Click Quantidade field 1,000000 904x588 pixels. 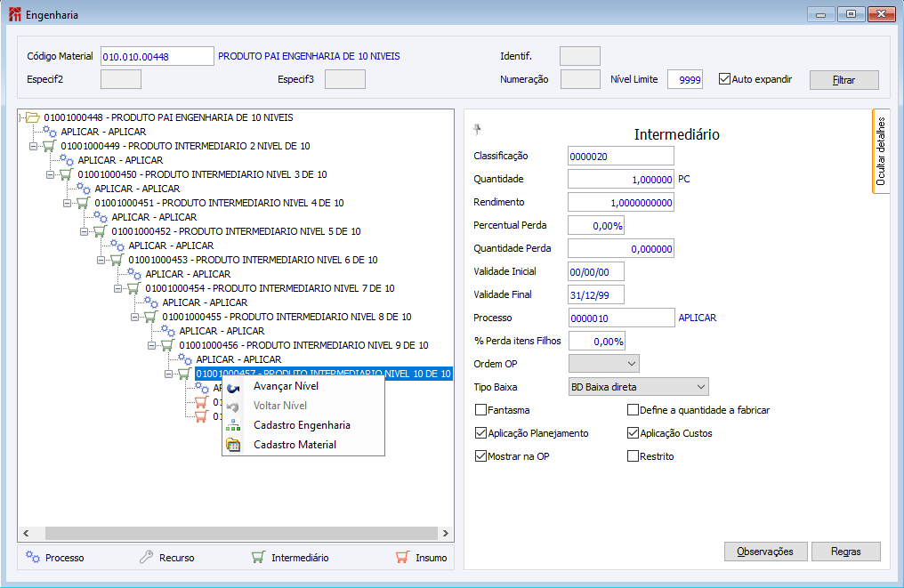[621, 180]
